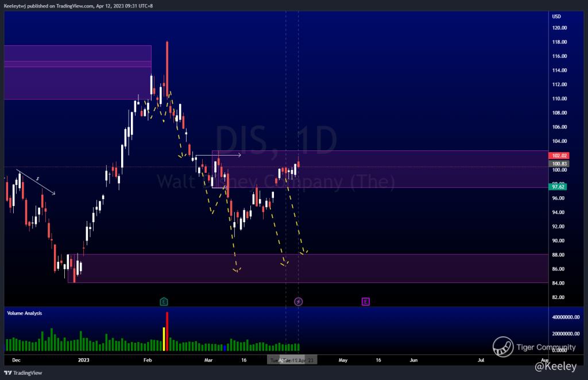This screenshot has width=588, height=380.
Task: Click the May date axis label
Action: coord(343,360)
